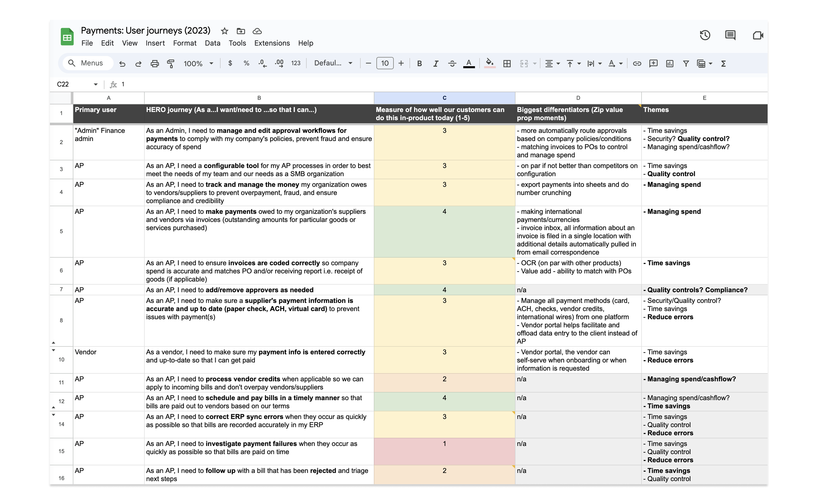Image resolution: width=817 pixels, height=504 pixels.
Task: Search the Menus box
Action: pos(88,63)
